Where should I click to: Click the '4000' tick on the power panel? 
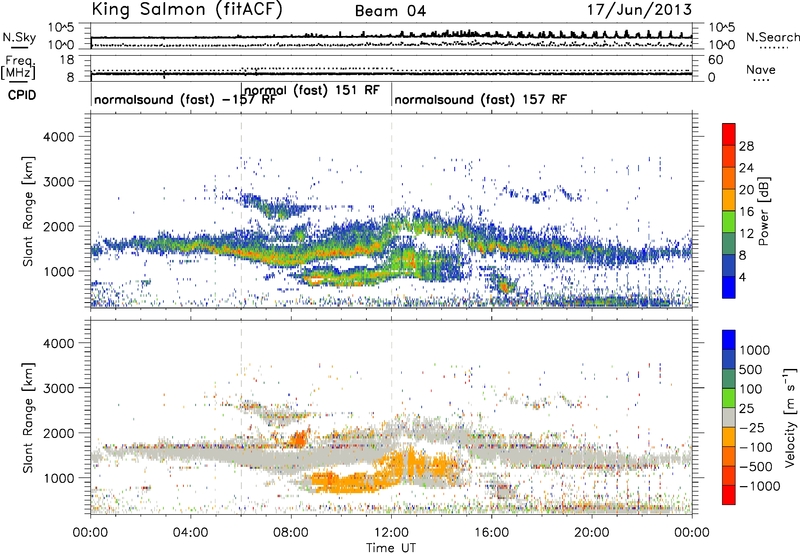coord(58,137)
